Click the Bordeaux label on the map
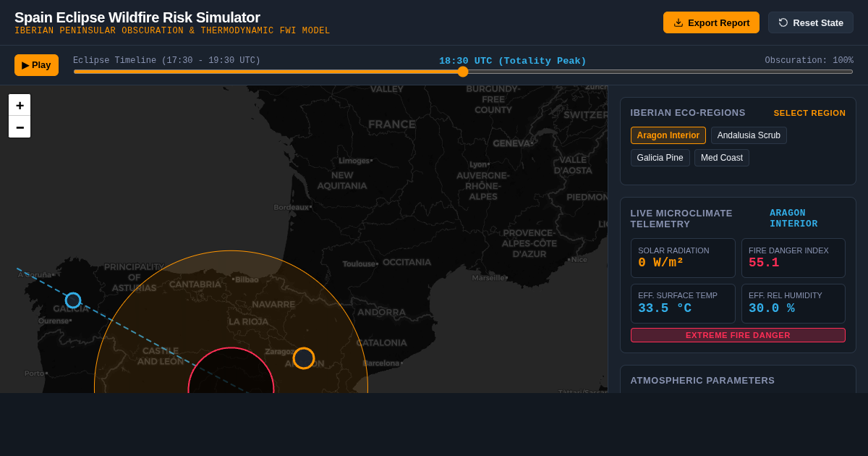The width and height of the screenshot is (868, 456). (293, 208)
